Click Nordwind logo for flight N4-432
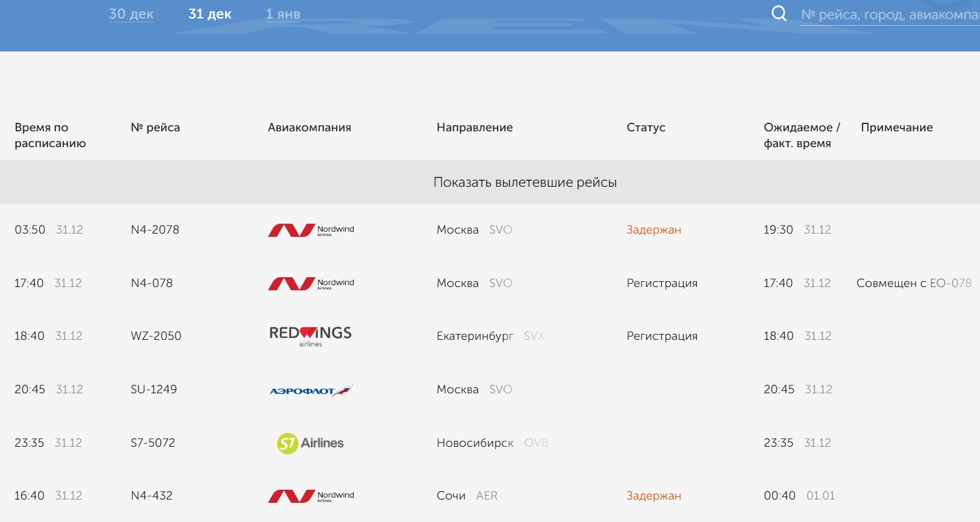This screenshot has width=980, height=522. click(311, 496)
